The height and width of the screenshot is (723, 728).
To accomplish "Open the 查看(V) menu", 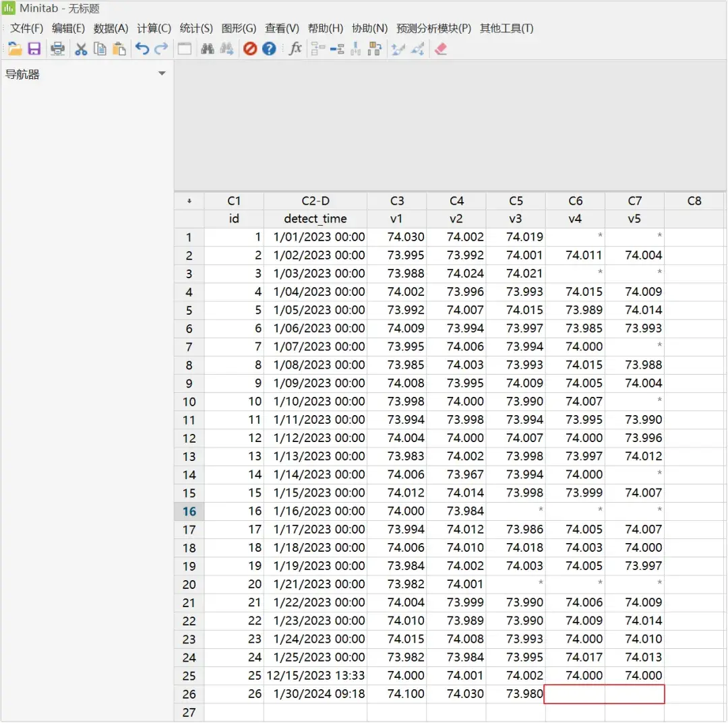I will coord(282,28).
